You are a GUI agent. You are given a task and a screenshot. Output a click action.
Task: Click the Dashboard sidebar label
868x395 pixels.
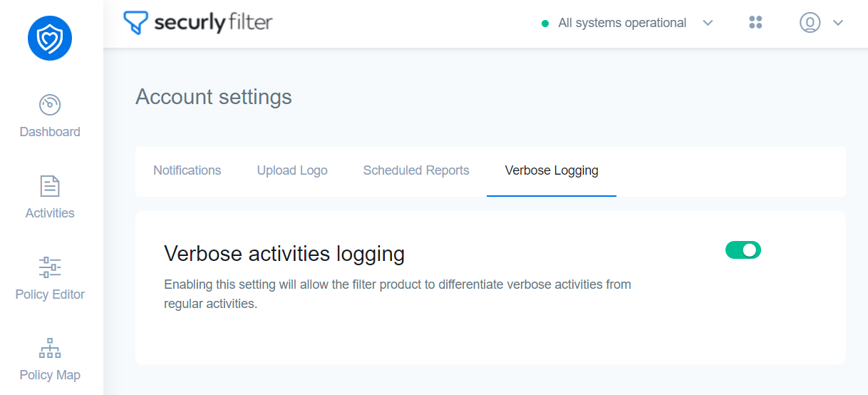click(x=50, y=132)
